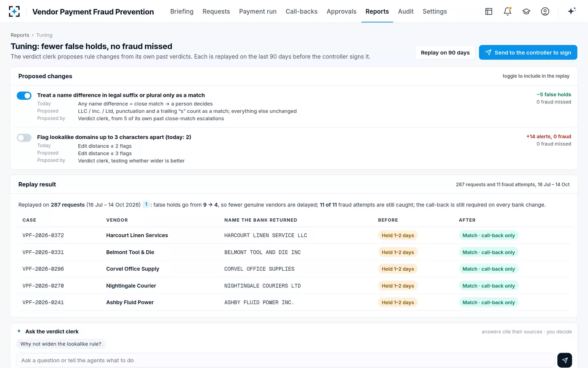Image resolution: width=588 pixels, height=368 pixels.
Task: Click the VENDOR column header
Action: (117, 220)
